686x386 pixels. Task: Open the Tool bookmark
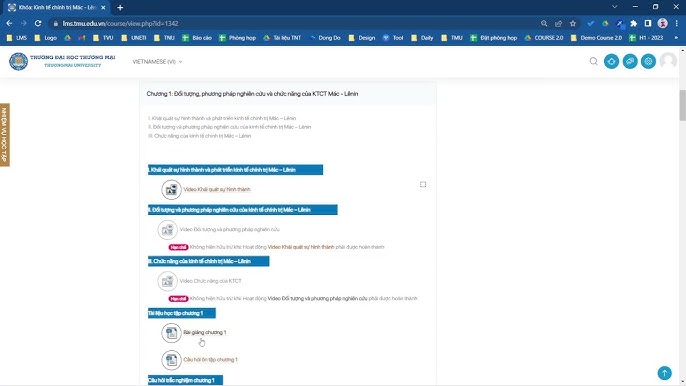tap(393, 38)
